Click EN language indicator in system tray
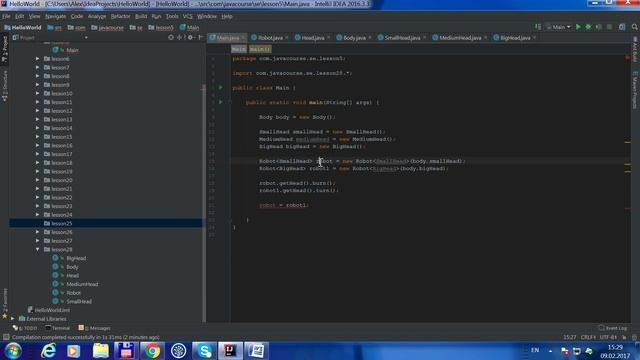The height and width of the screenshot is (360, 640). [x=535, y=350]
